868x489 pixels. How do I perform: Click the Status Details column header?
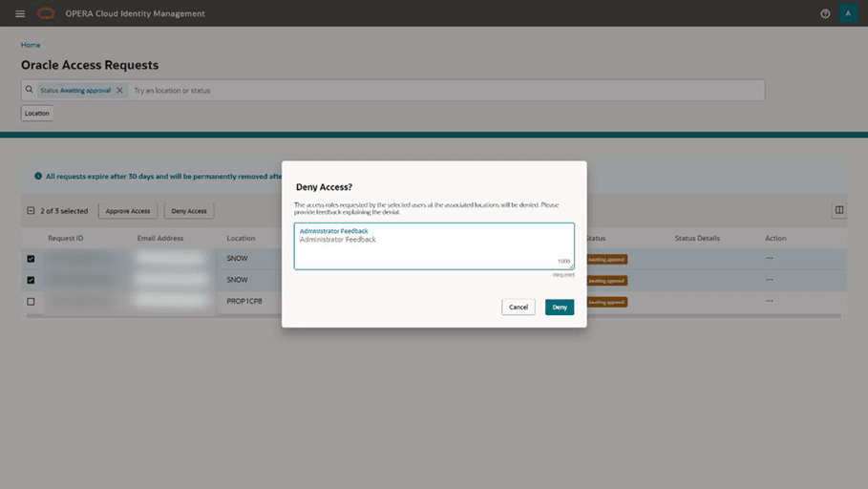(697, 238)
